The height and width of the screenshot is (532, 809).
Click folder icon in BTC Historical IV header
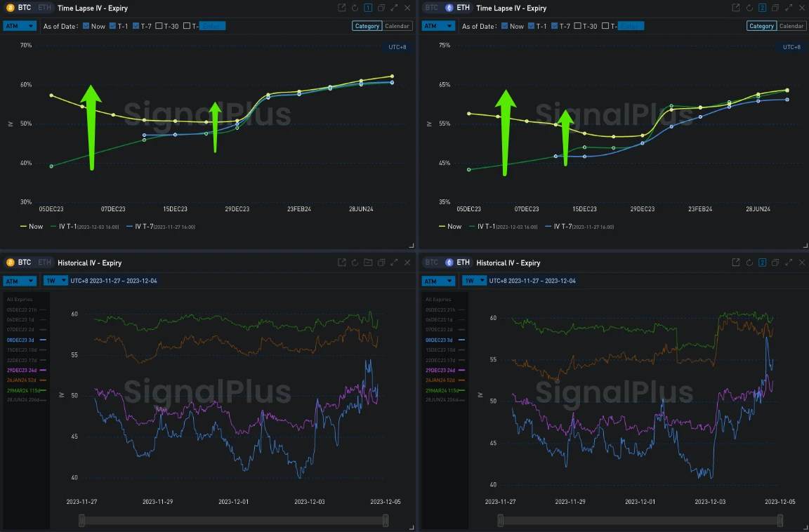tap(368, 262)
